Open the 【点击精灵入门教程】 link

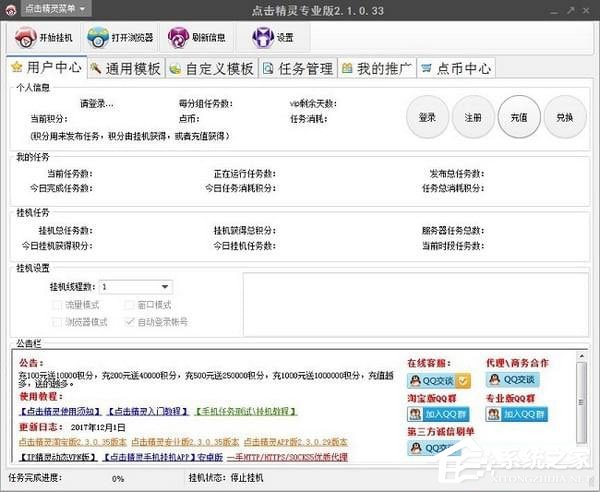147,411
